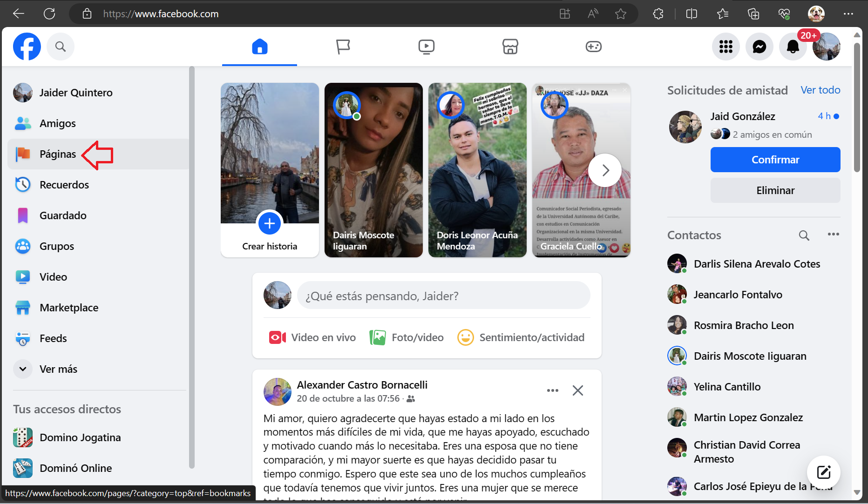868x504 pixels.
Task: Search contacts with the magnifier icon
Action: [804, 235]
